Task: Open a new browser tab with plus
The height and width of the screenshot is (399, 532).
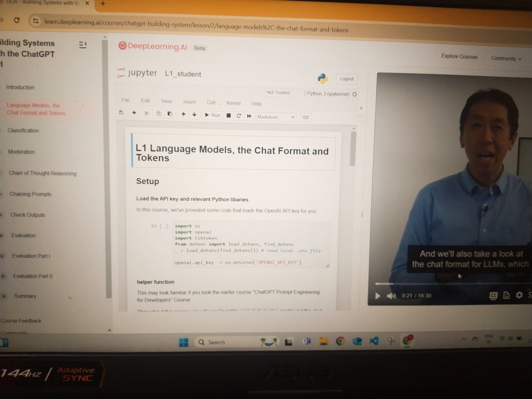Action: pos(103,3)
